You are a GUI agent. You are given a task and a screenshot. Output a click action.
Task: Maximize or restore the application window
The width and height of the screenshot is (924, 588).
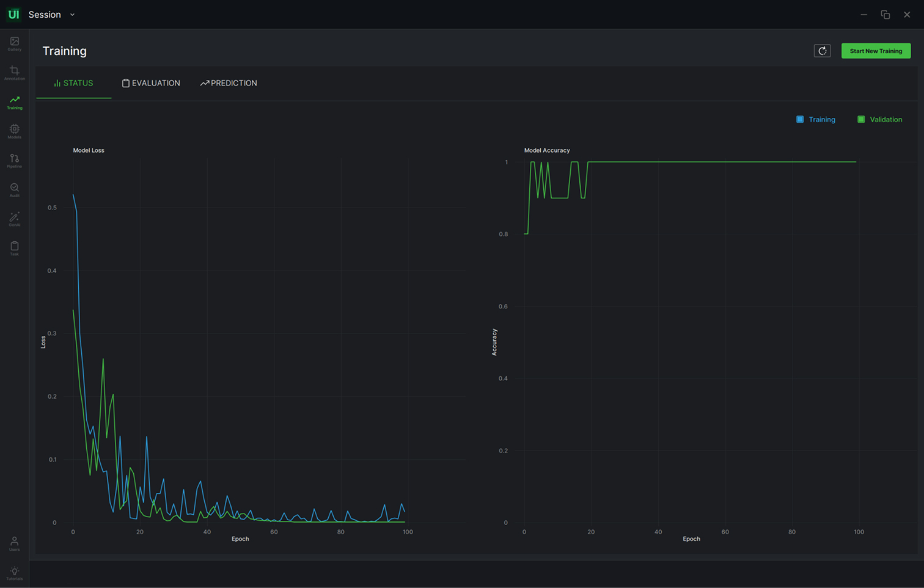pyautogui.click(x=885, y=15)
